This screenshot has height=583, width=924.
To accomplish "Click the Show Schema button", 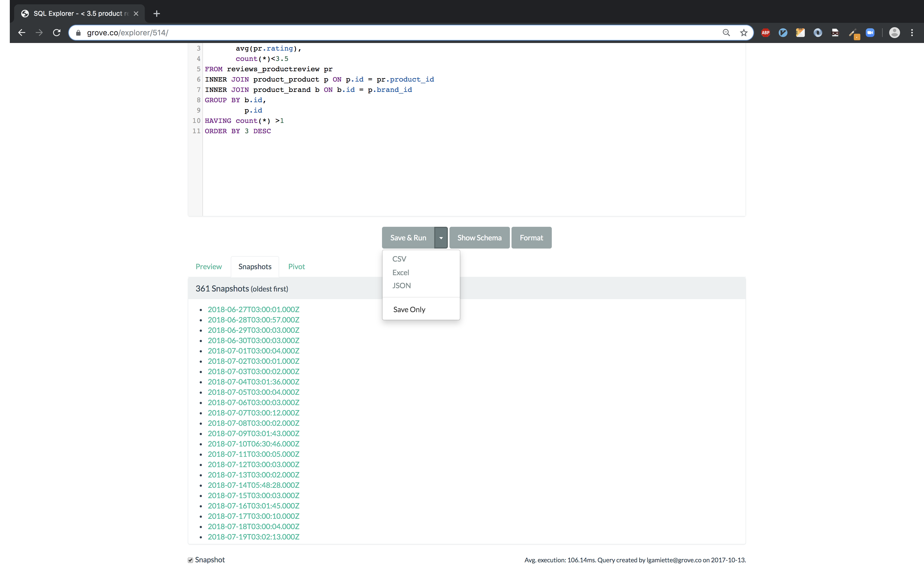I will pyautogui.click(x=479, y=237).
